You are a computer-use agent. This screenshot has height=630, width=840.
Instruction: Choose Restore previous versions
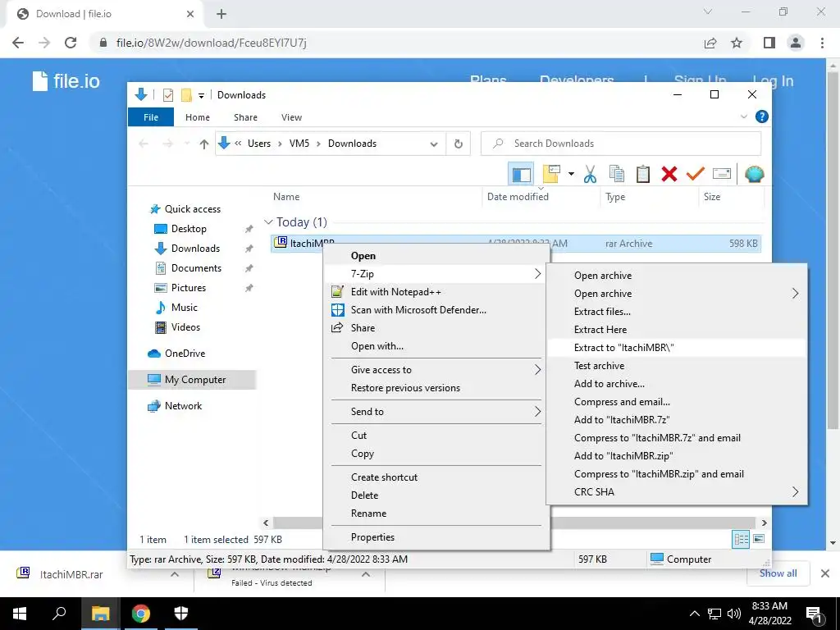(x=435, y=388)
